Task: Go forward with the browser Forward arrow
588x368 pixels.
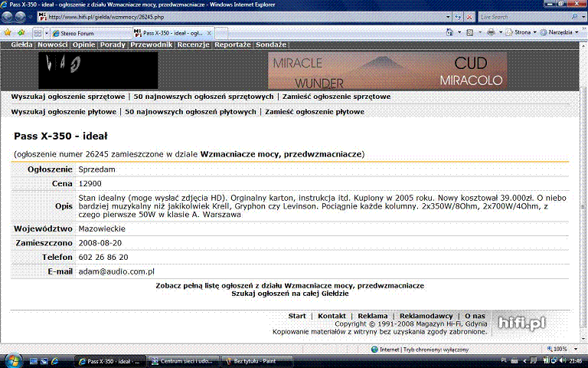Action: 20,17
